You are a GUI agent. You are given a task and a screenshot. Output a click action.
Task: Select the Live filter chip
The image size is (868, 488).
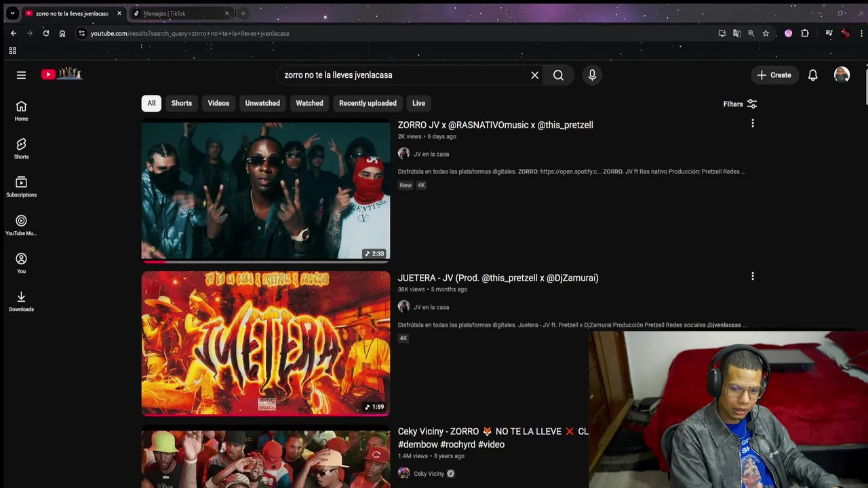[x=418, y=103]
